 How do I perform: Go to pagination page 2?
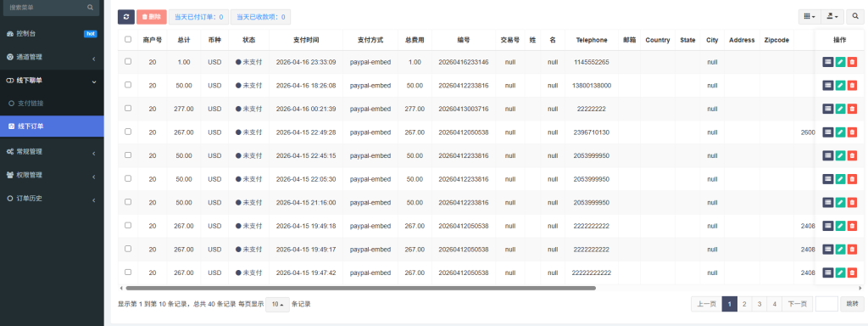(x=744, y=304)
